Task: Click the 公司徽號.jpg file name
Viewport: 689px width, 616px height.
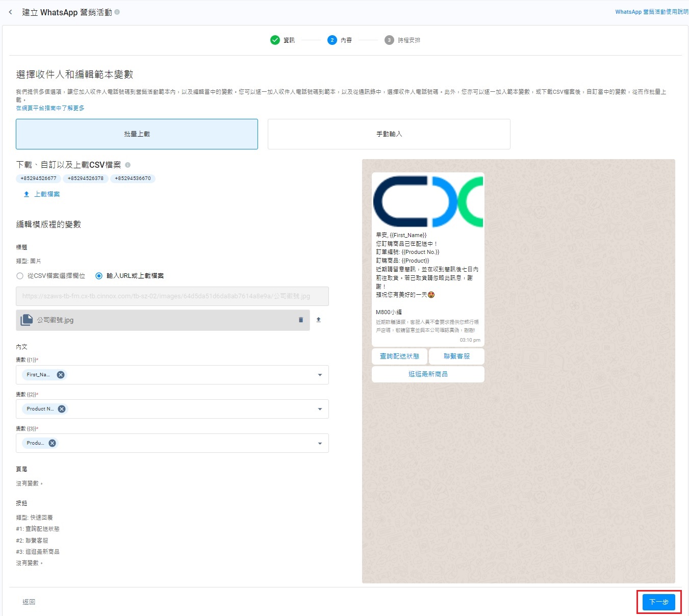Action: pos(55,320)
